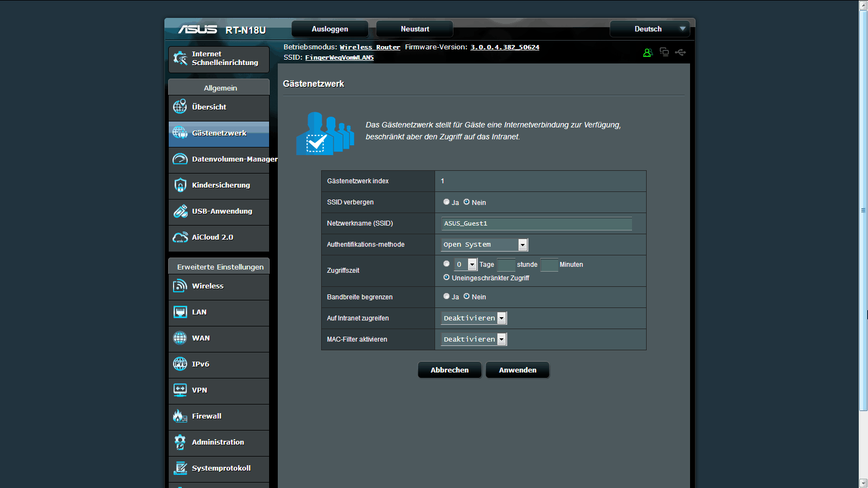The image size is (868, 488).
Task: Click the Internet Schnelleinrichtung wizard icon
Action: pos(180,59)
